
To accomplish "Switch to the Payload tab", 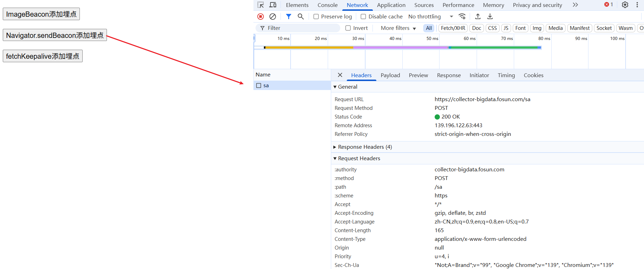I will pos(390,75).
